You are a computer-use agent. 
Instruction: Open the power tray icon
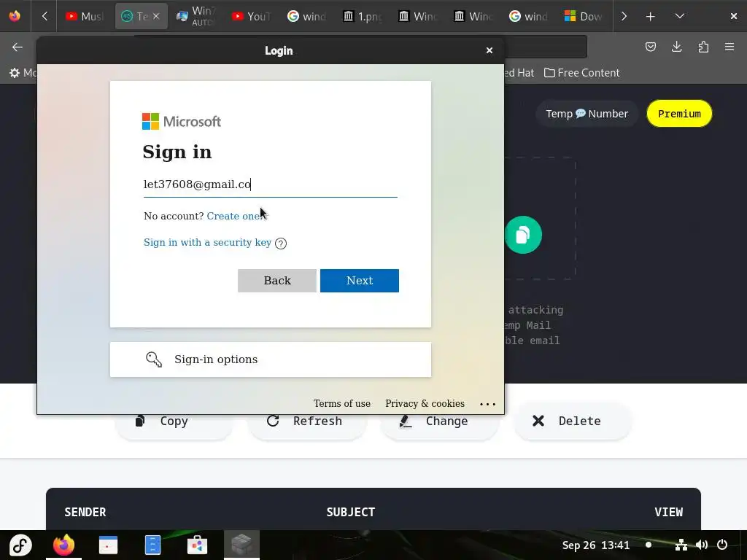722,545
